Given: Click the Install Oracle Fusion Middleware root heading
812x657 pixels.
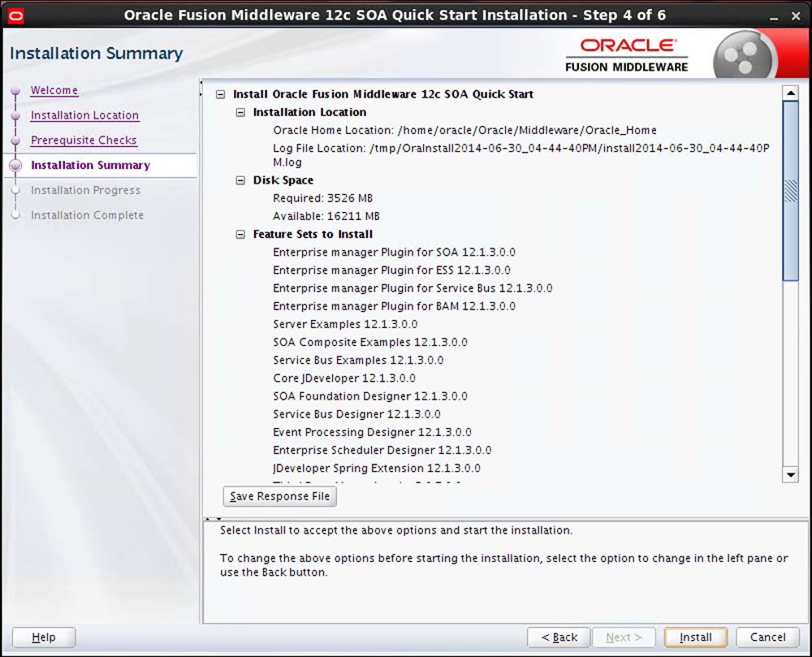Looking at the screenshot, I should click(383, 94).
